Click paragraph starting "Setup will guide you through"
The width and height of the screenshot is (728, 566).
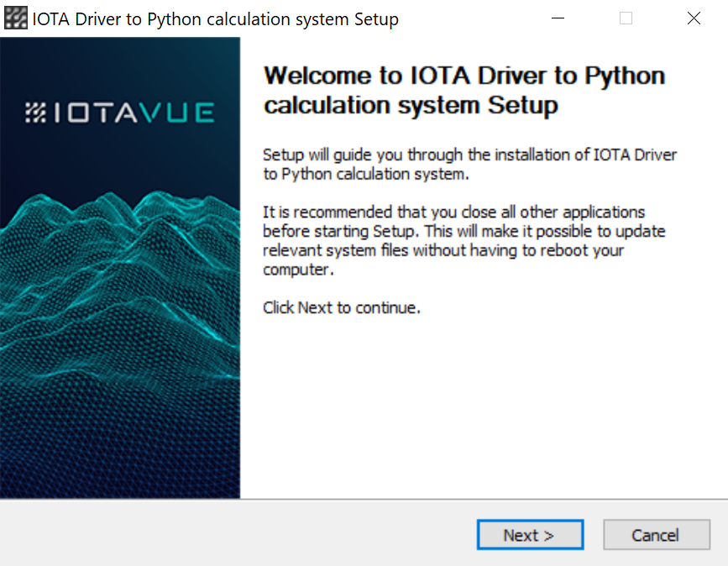tap(469, 165)
